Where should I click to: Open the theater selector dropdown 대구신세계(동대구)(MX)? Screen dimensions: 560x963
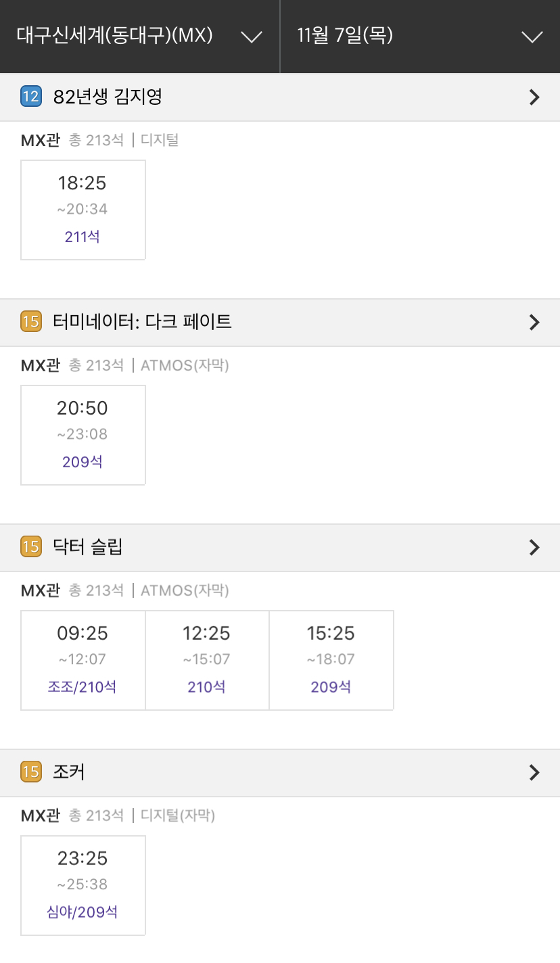click(x=139, y=36)
